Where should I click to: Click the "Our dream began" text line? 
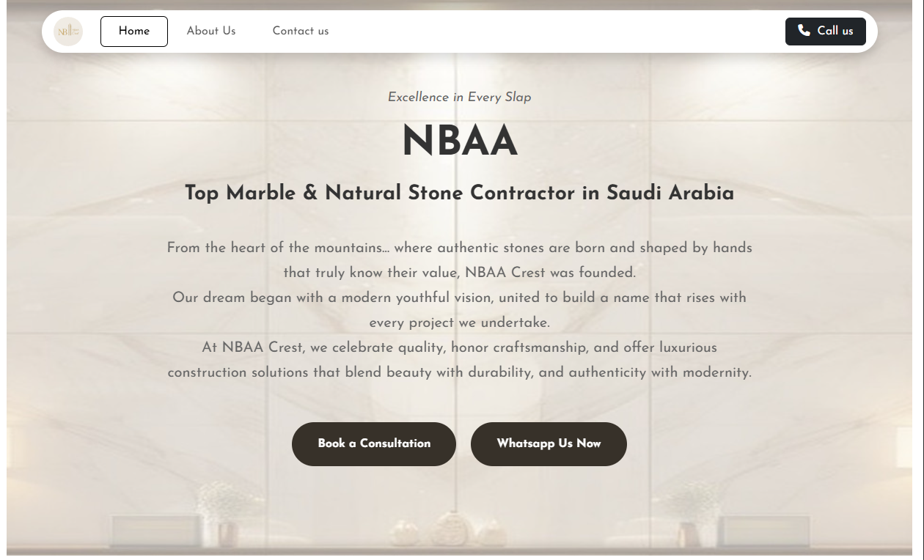460,298
